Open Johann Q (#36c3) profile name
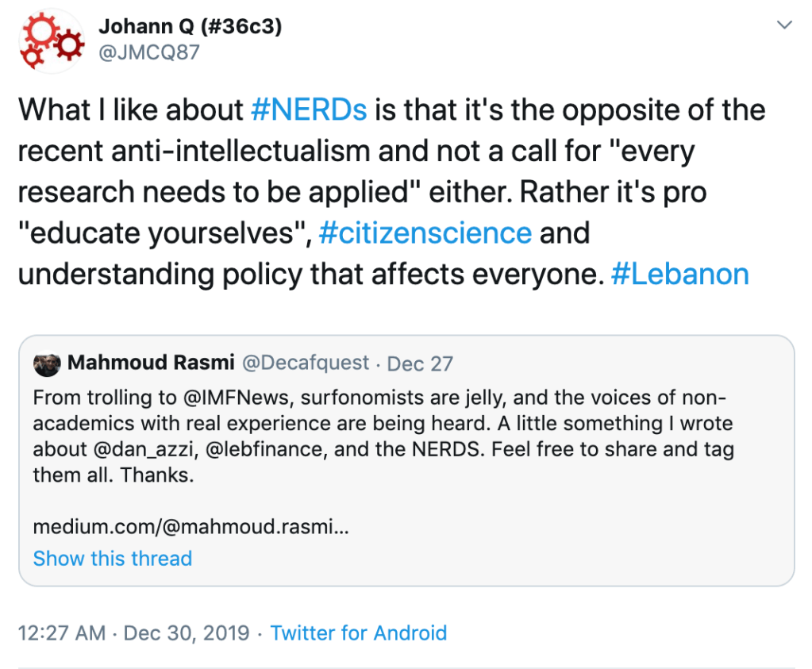The width and height of the screenshot is (812, 669). [190, 26]
